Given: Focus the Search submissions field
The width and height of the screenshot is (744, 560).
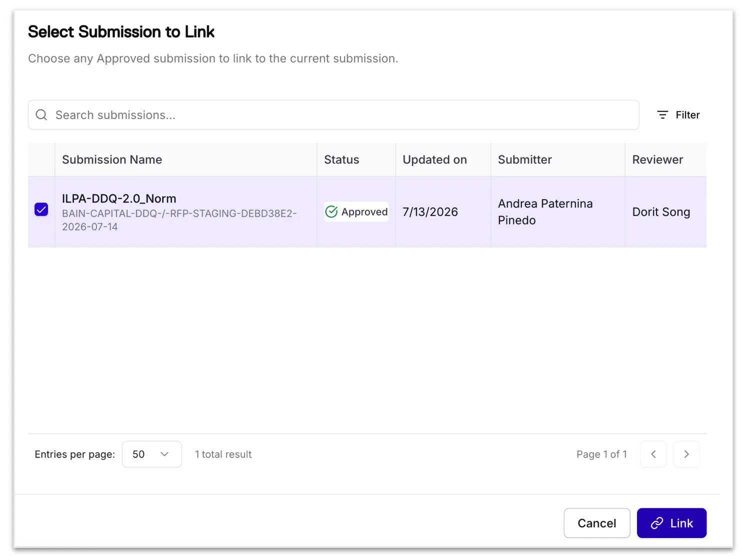Looking at the screenshot, I should [333, 115].
